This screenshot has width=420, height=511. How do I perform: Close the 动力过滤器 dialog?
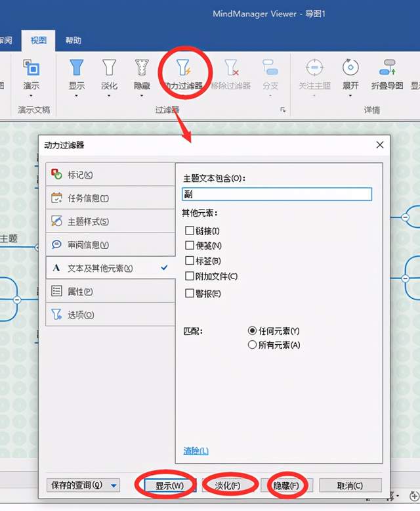[x=379, y=145]
